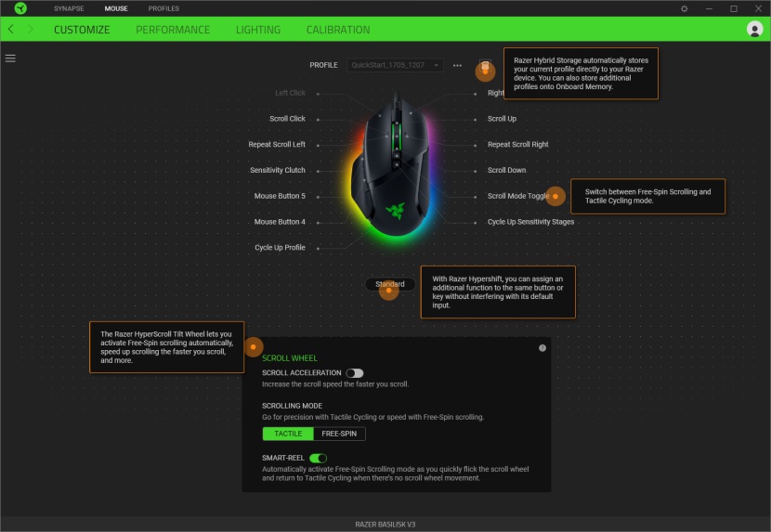The image size is (771, 532).
Task: Click the RAZER BASILISK V3 device label
Action: click(x=385, y=525)
